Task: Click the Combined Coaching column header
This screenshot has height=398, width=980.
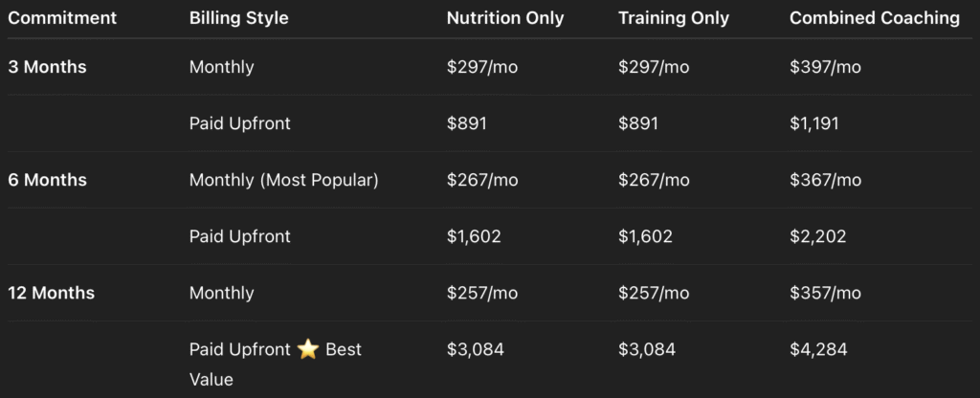Action: click(x=875, y=18)
